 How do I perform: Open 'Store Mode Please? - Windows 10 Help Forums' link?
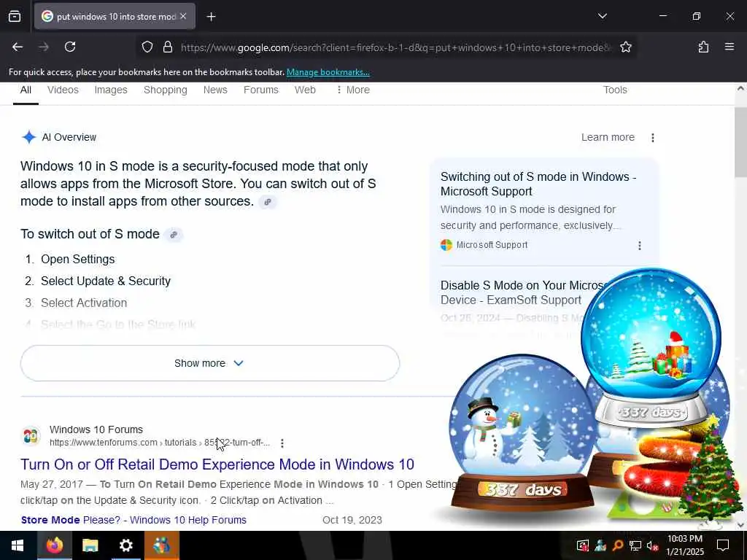click(133, 520)
